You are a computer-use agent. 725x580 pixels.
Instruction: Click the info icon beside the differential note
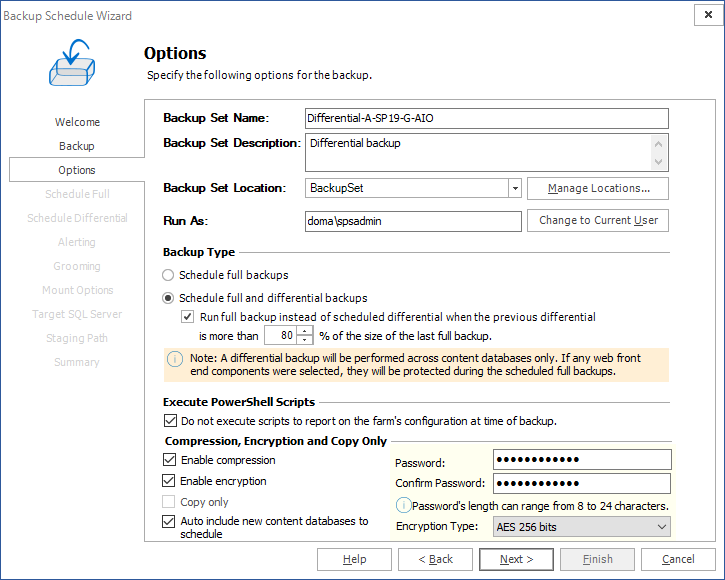pos(175,359)
